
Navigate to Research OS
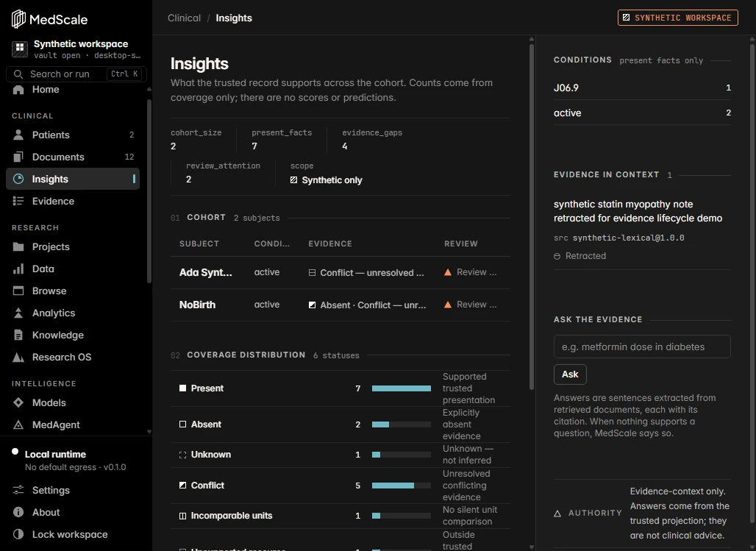coord(73,357)
